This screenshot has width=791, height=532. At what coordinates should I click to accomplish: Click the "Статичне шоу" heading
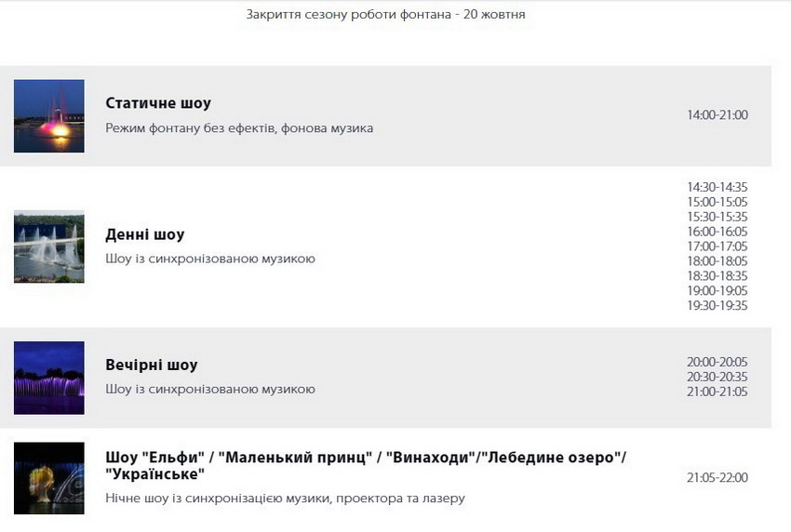[158, 103]
